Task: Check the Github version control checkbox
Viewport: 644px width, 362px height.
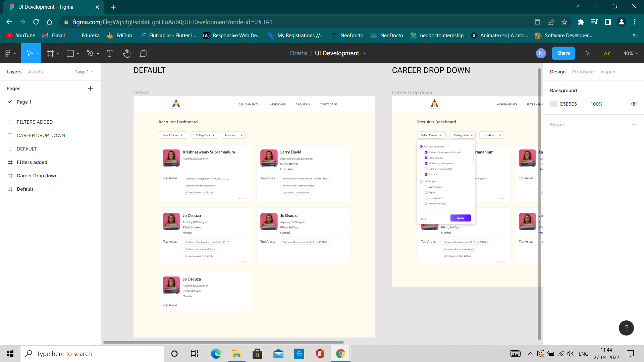Action: tap(426, 169)
